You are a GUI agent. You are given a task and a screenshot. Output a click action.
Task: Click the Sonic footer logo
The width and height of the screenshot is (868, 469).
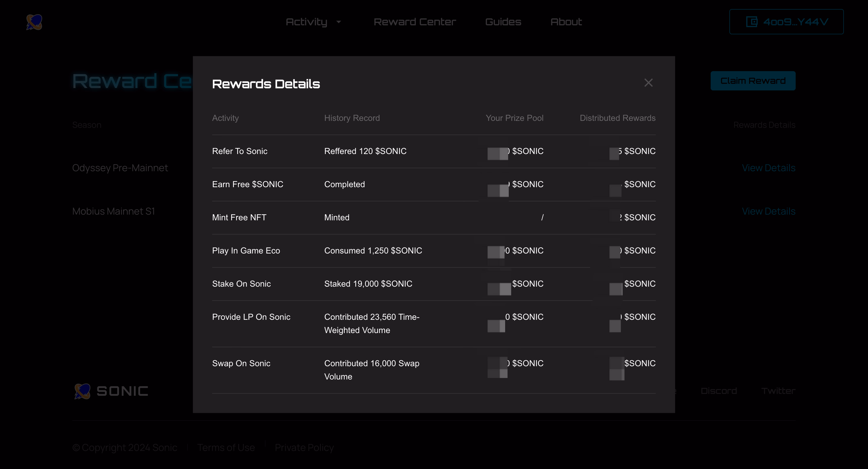point(111,391)
